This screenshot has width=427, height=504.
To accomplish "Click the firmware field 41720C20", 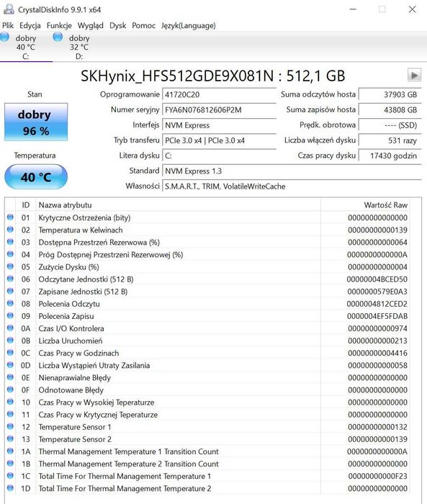I will pyautogui.click(x=220, y=94).
